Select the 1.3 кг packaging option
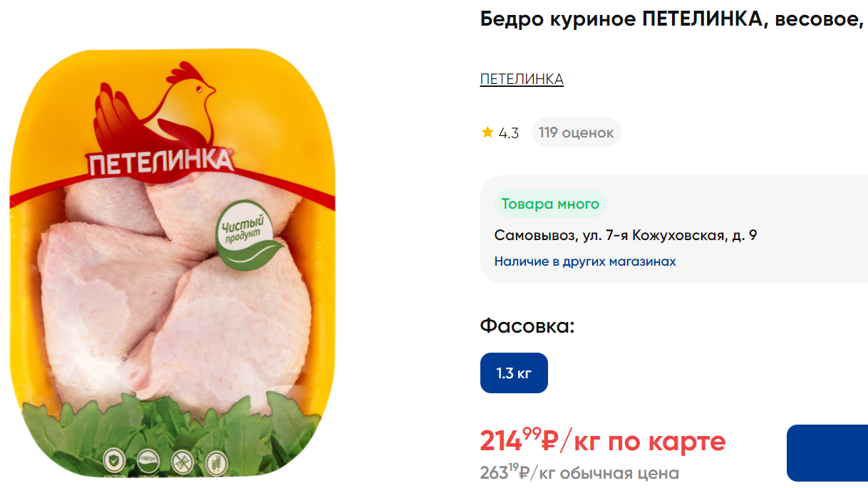 (x=514, y=373)
